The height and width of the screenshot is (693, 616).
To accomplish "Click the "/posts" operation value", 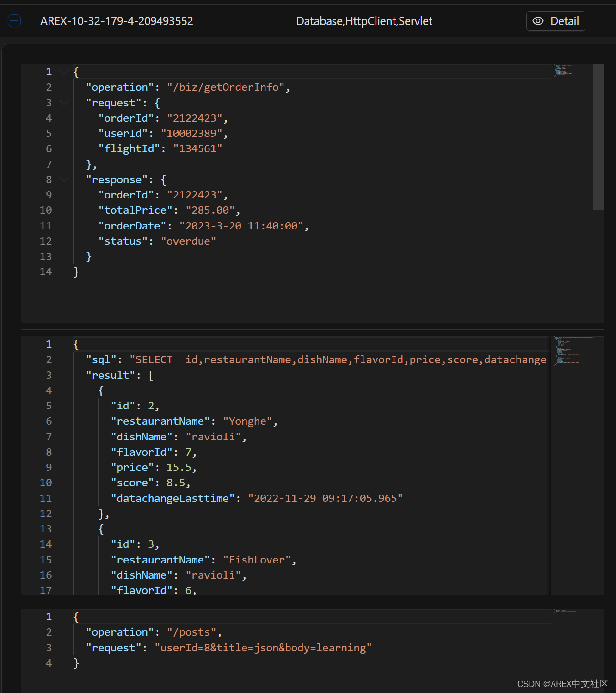I will click(x=192, y=632).
